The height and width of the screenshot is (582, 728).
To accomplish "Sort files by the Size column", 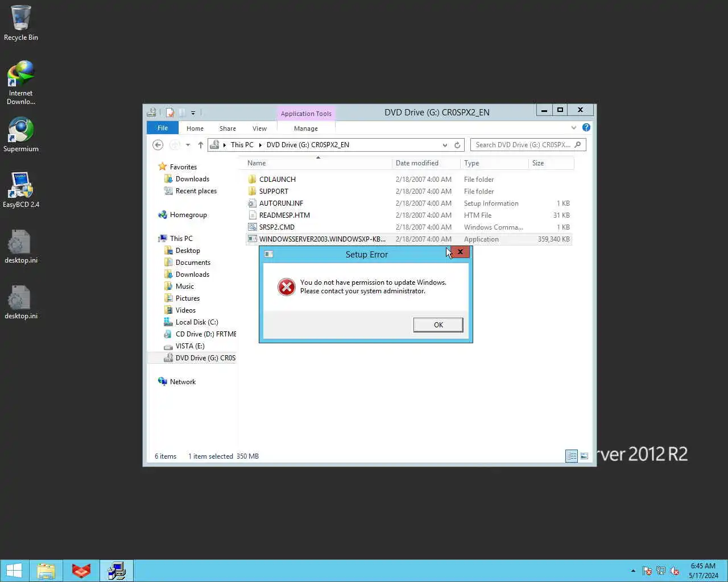I will (551, 163).
